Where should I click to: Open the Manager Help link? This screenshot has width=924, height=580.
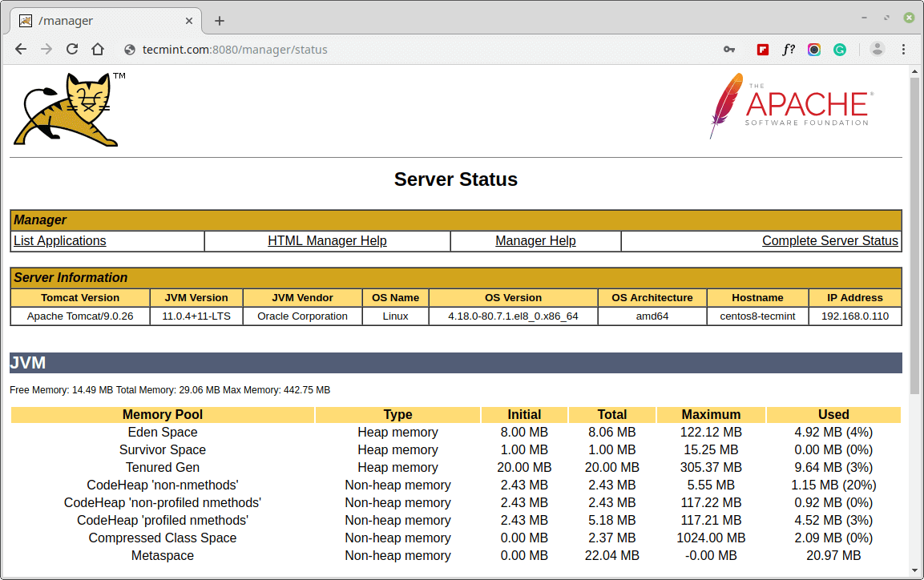coord(535,241)
